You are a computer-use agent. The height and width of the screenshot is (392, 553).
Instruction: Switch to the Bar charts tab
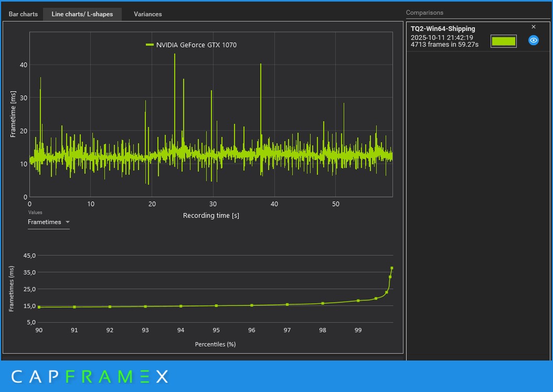click(x=23, y=14)
